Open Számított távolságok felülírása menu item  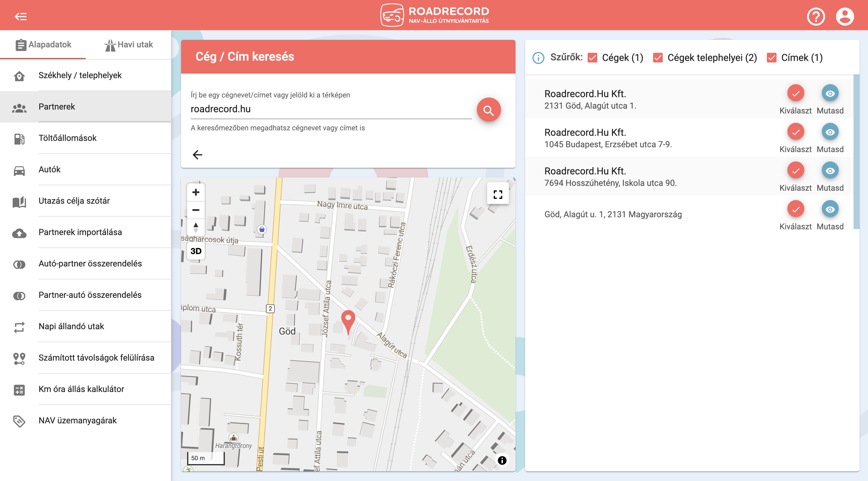(86, 357)
